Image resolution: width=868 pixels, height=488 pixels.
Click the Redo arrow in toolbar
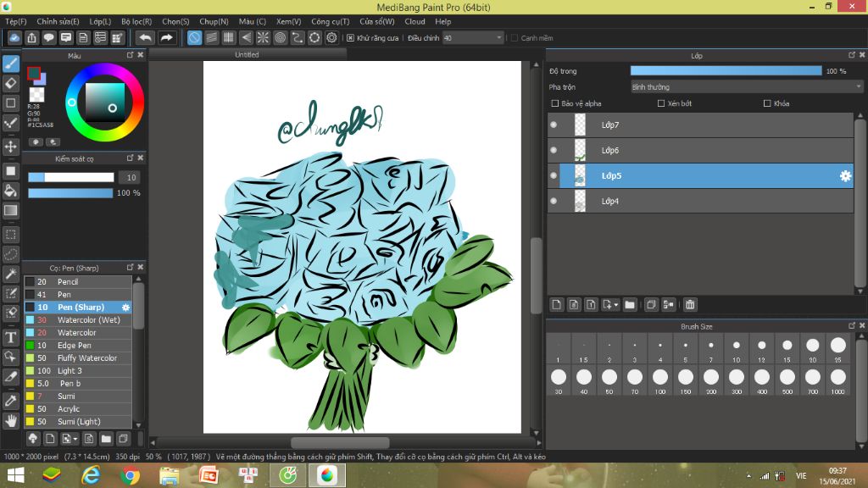tap(166, 37)
